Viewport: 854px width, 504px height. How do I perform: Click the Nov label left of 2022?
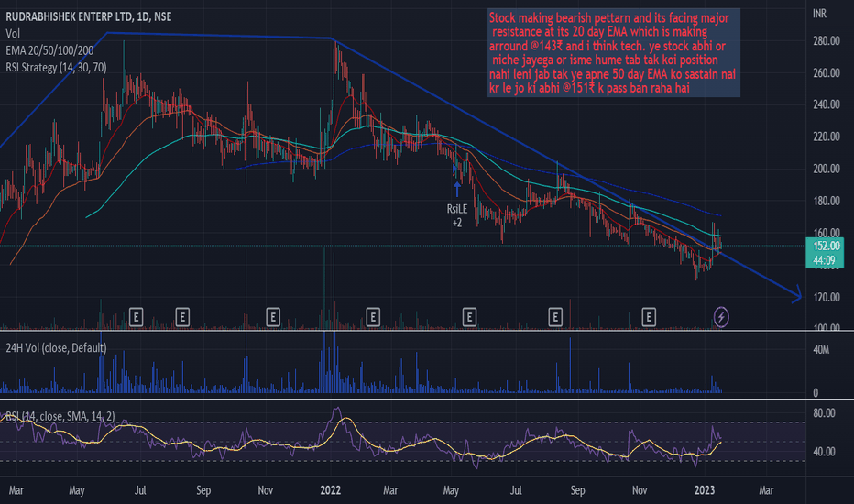pos(265,490)
